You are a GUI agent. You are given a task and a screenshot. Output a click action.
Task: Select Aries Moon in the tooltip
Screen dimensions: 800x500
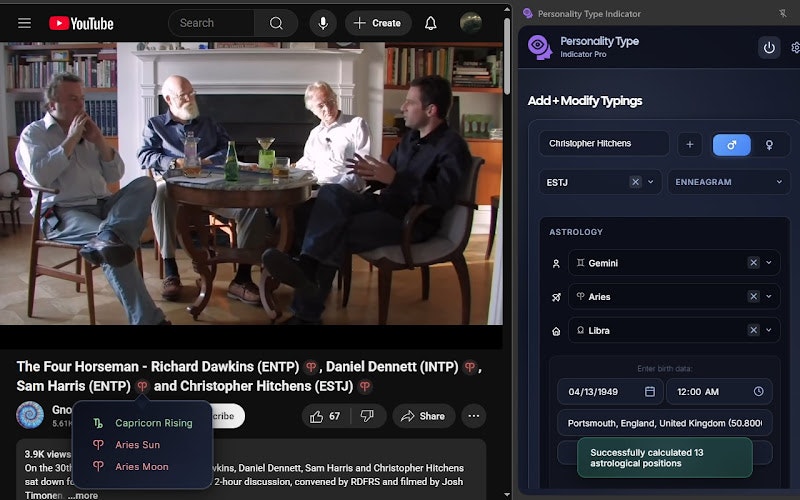pos(131,467)
